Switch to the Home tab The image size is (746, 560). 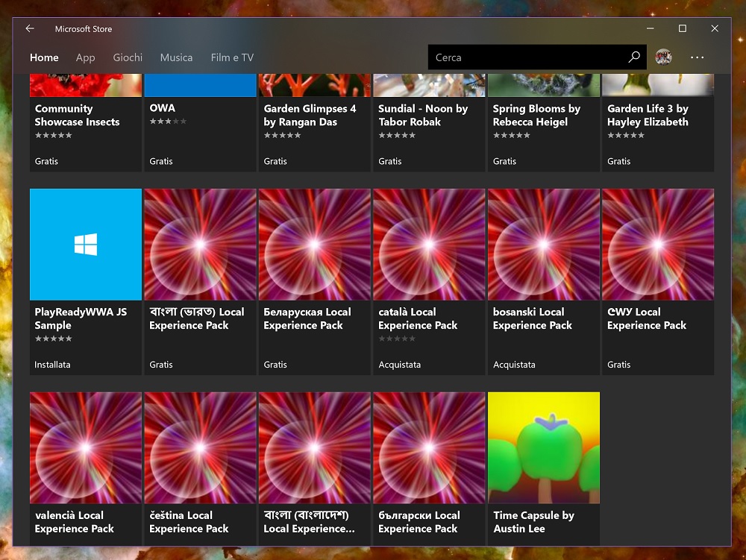[44, 57]
